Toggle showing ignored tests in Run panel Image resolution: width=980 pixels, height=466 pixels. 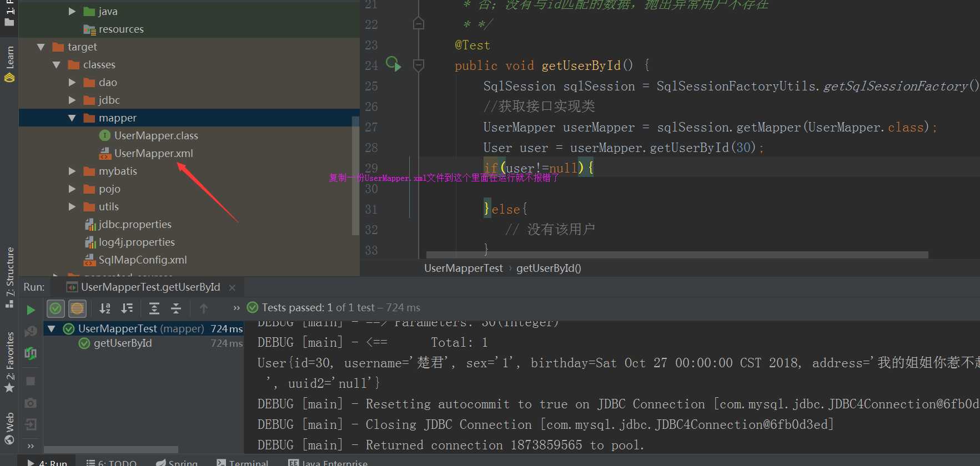(77, 308)
